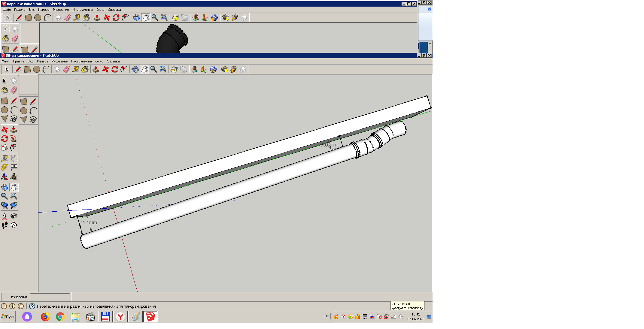This screenshot has height=329, width=644.
Task: Click the SketchUp taskbar button
Action: [x=150, y=317]
